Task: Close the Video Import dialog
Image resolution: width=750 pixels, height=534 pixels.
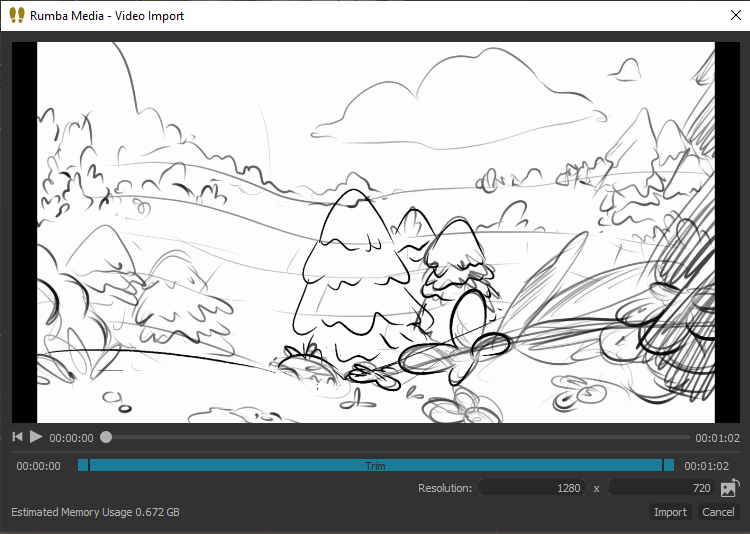Action: coord(736,15)
